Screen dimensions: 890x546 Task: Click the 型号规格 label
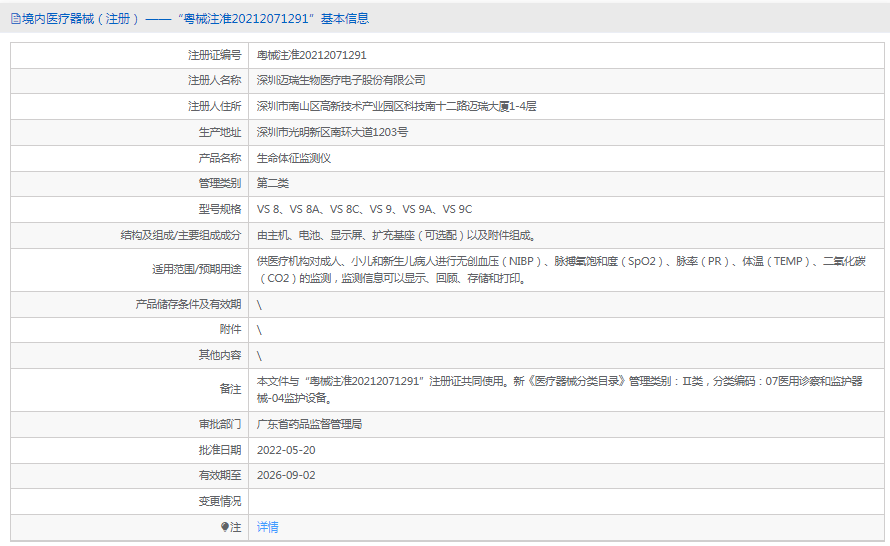pos(220,209)
